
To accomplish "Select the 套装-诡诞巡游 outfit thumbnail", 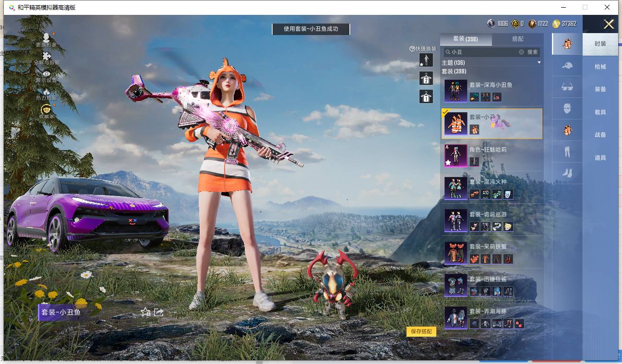I will point(456,221).
